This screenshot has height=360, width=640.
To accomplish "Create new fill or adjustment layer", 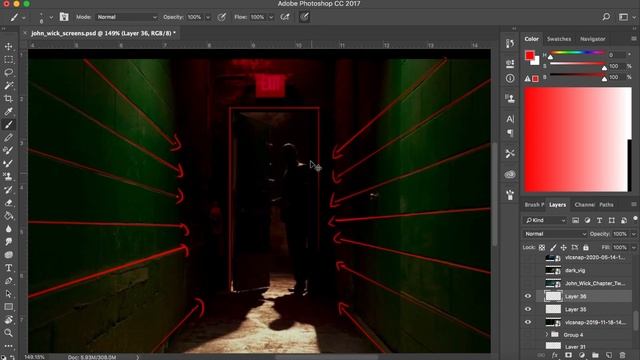I will click(582, 356).
